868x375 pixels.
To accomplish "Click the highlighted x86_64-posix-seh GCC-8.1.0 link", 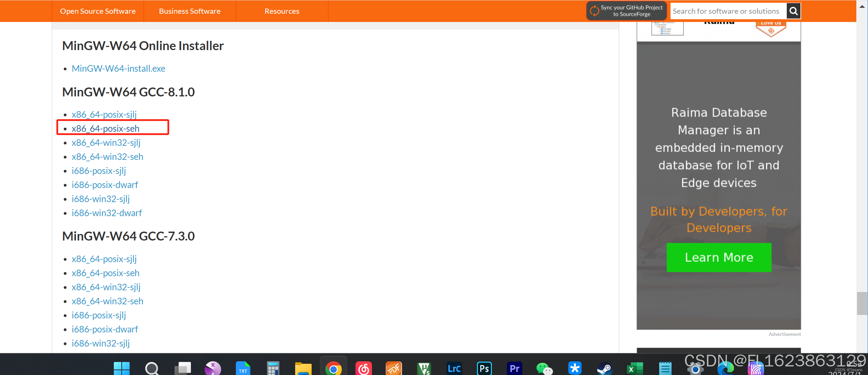I will 105,129.
